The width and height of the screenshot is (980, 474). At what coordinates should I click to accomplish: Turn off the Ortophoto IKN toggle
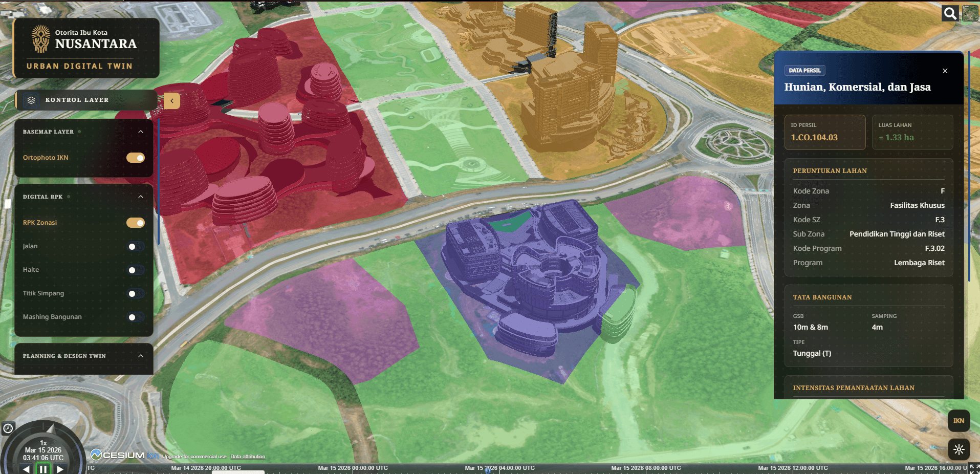coord(136,158)
